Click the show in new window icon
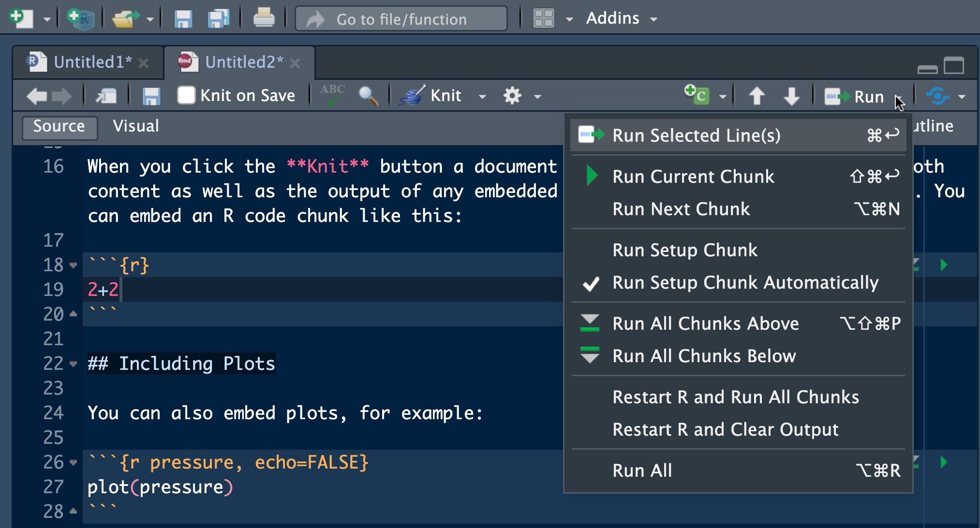The image size is (980, 528). pos(106,96)
